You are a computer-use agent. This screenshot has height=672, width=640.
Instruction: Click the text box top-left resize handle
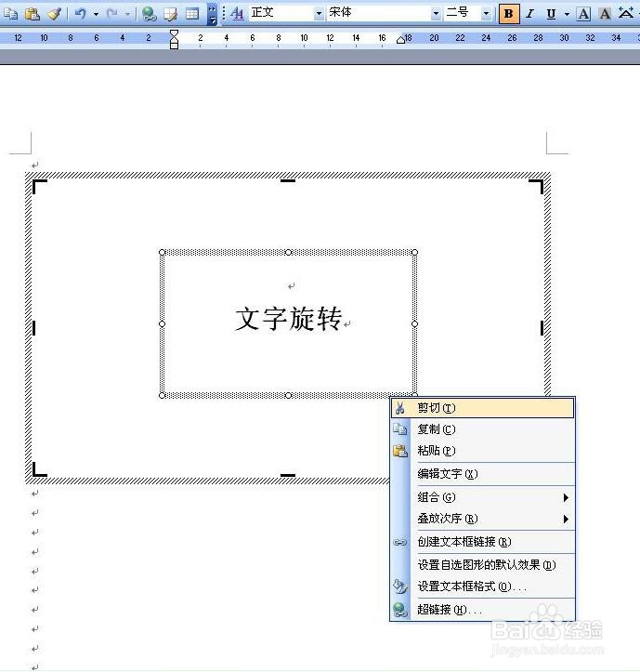pyautogui.click(x=162, y=252)
